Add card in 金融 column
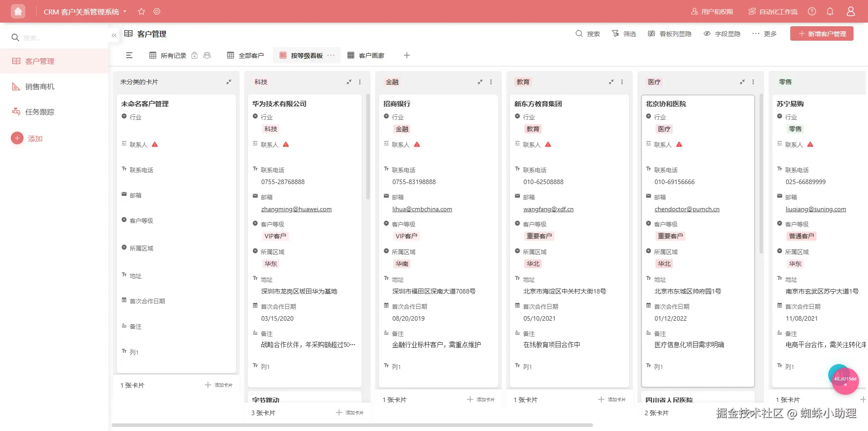Screen dimensions: 868x431 (x=481, y=399)
